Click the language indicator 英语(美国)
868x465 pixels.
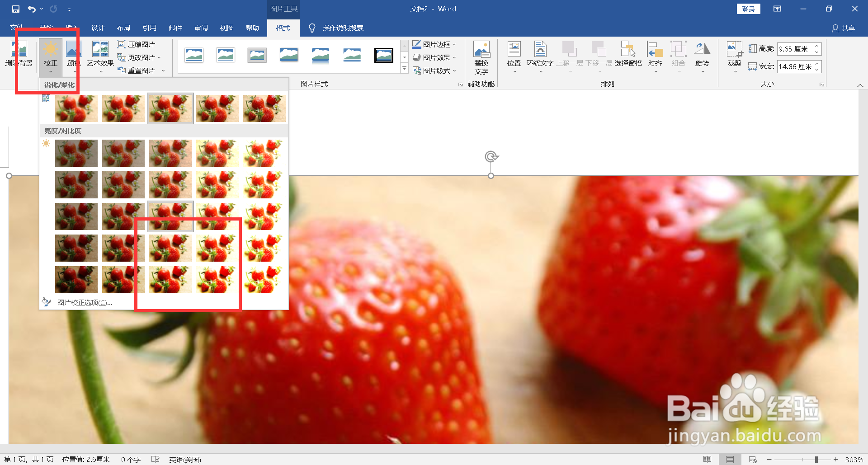point(185,460)
